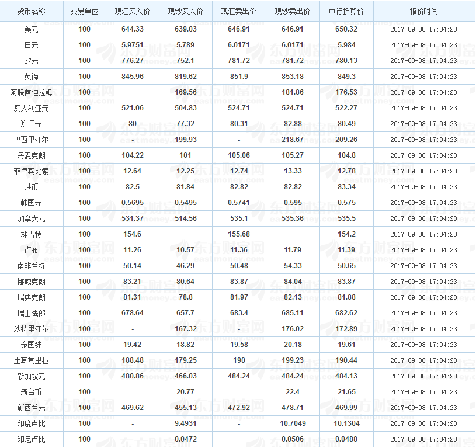Click the 英镑 cash sell value 853.18
Screen dimensions: 476x448
[x=293, y=77]
